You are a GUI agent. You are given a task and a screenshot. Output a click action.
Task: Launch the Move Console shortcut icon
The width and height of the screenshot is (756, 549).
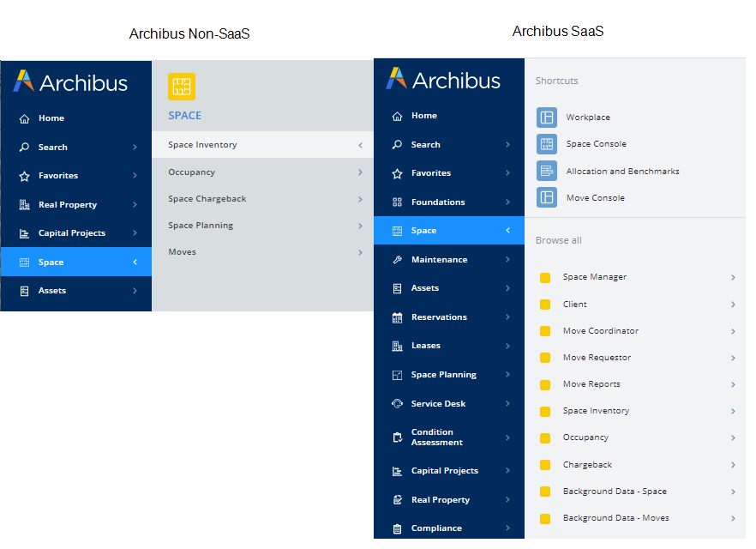(x=546, y=197)
